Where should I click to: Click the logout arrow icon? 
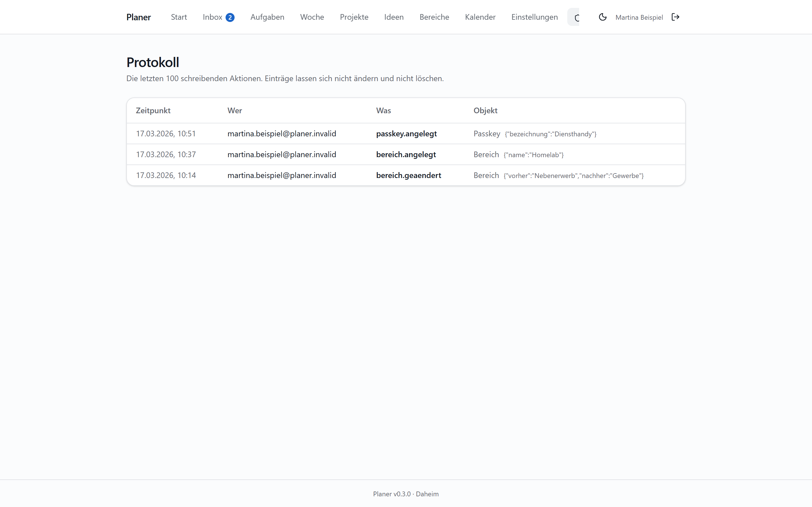(676, 17)
